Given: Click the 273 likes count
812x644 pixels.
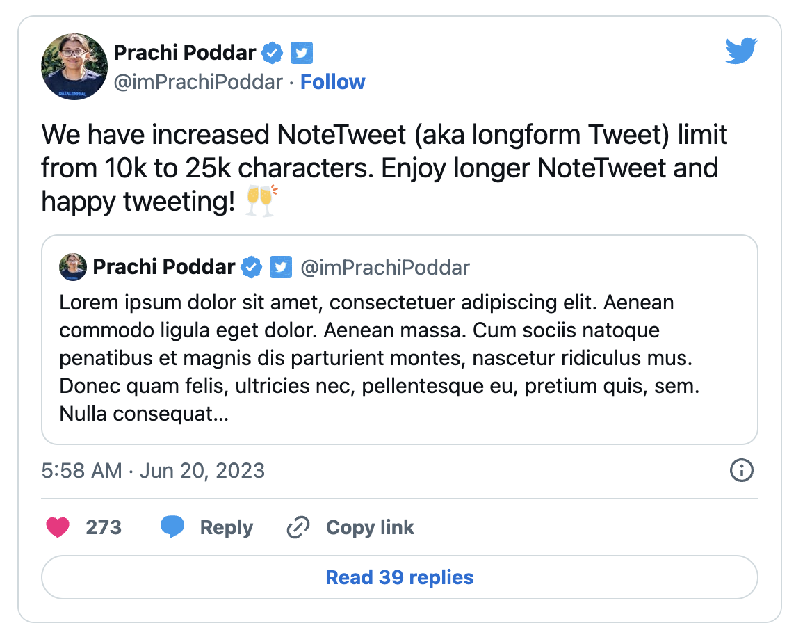Looking at the screenshot, I should click(x=104, y=528).
